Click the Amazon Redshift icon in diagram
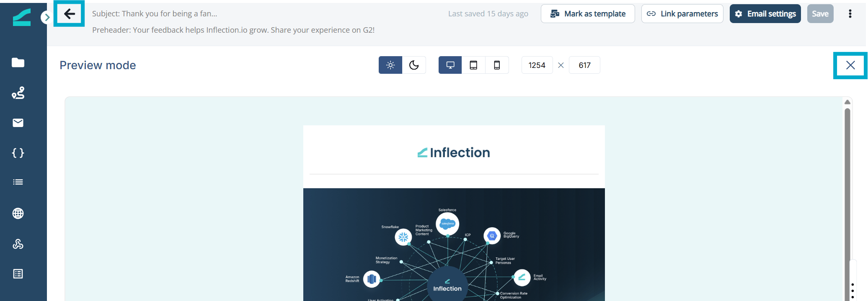The height and width of the screenshot is (301, 868). [x=372, y=279]
